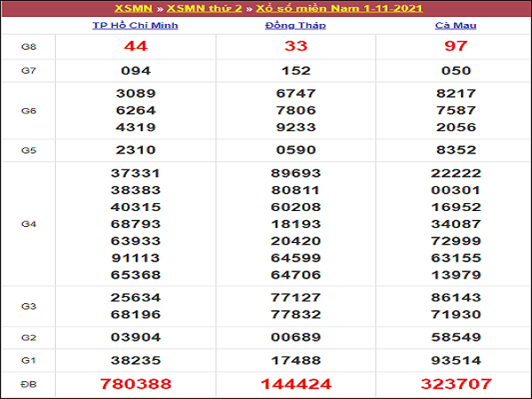The image size is (532, 399).
Task: Click G2 number 00689
Action: [295, 339]
